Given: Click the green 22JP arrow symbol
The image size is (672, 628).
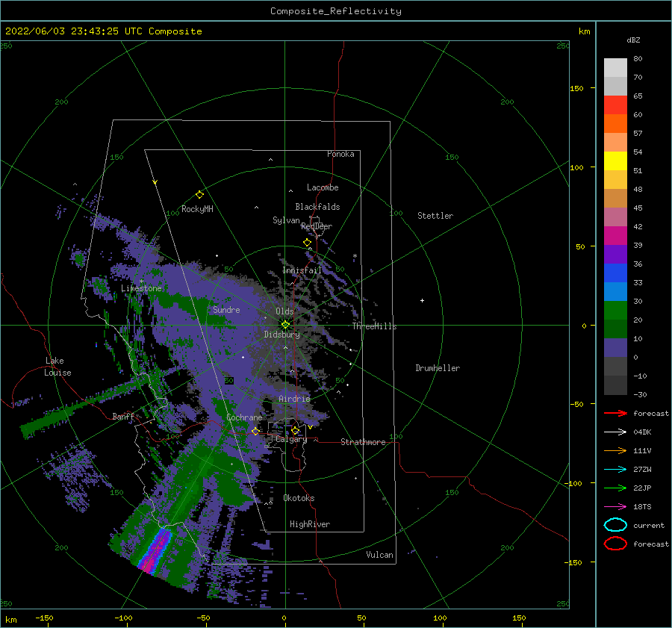Looking at the screenshot, I should point(615,488).
